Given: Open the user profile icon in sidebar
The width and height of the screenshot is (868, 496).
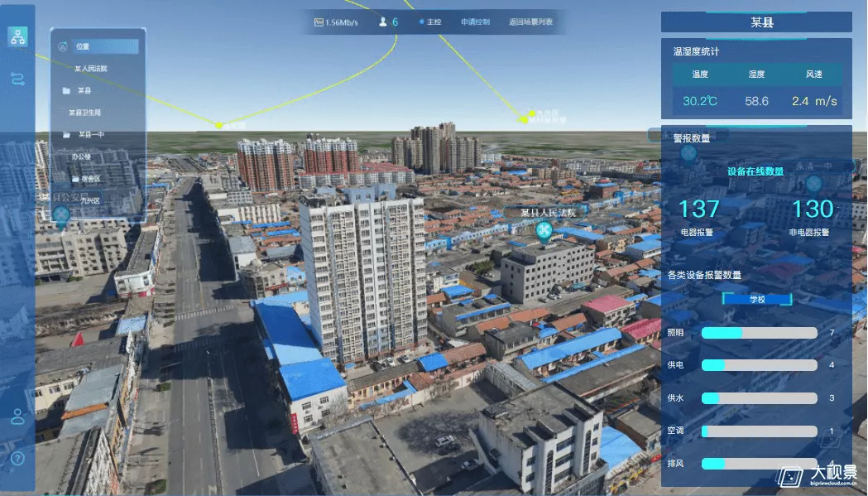Looking at the screenshot, I should (17, 417).
